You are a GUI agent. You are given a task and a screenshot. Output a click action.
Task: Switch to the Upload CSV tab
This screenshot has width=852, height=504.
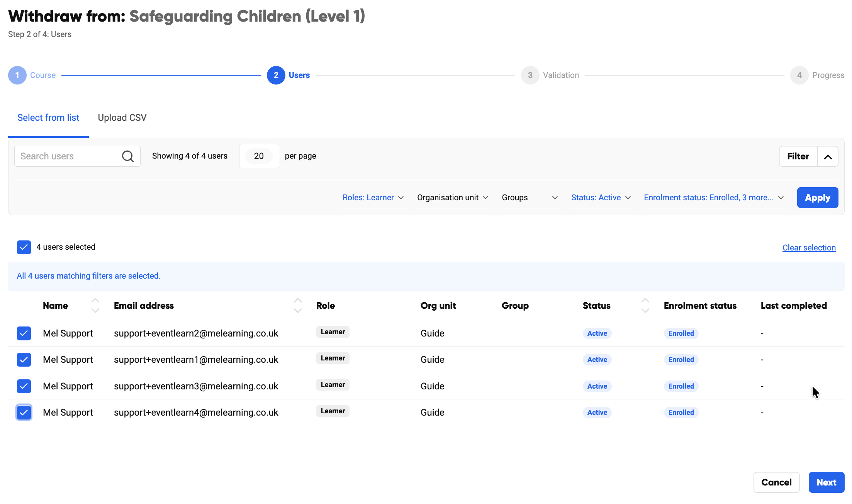[122, 118]
